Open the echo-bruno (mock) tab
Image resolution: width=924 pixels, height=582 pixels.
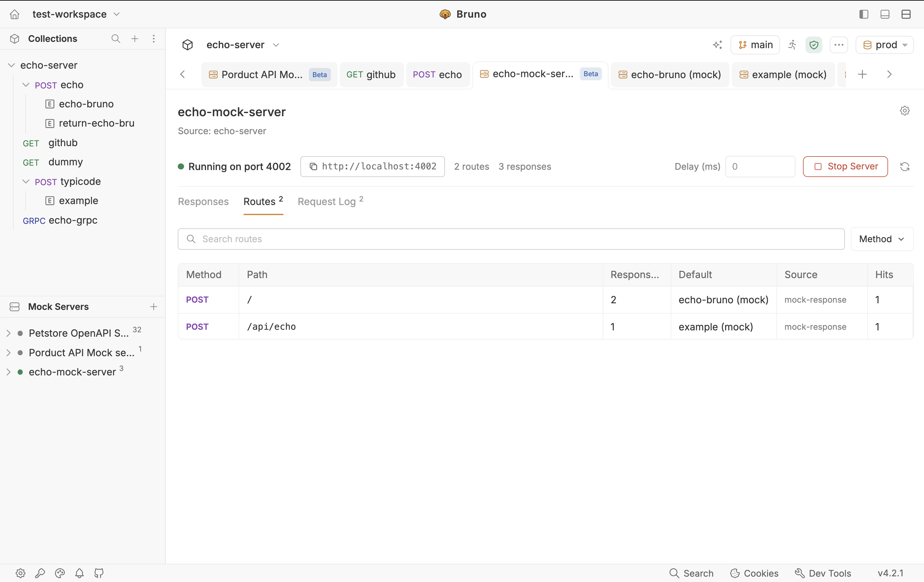pos(670,74)
